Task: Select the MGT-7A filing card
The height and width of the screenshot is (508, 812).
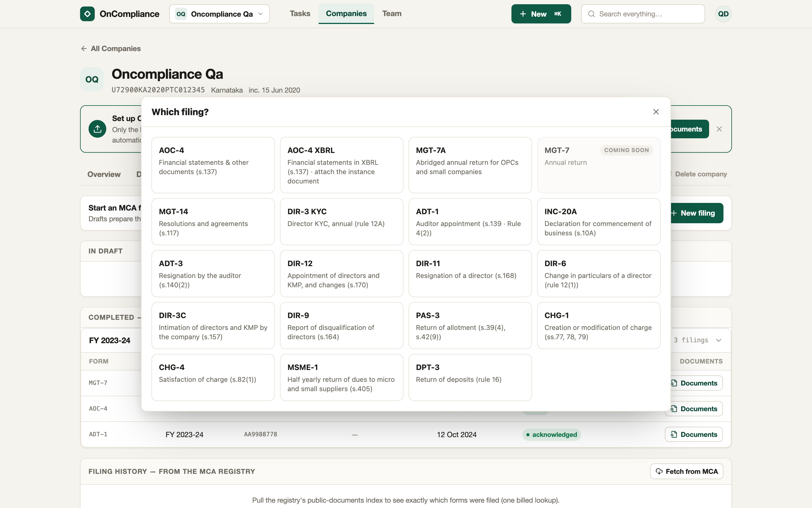Action: tap(470, 165)
